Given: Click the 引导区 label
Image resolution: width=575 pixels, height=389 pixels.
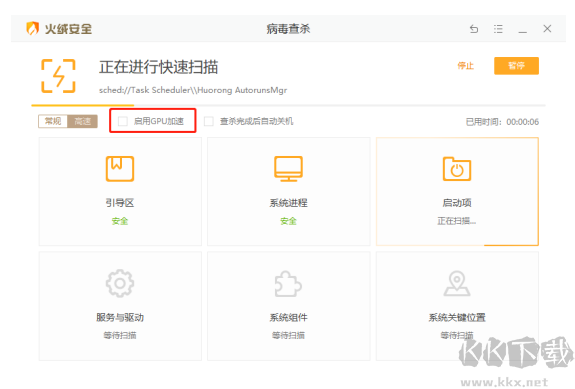Looking at the screenshot, I should point(120,203).
